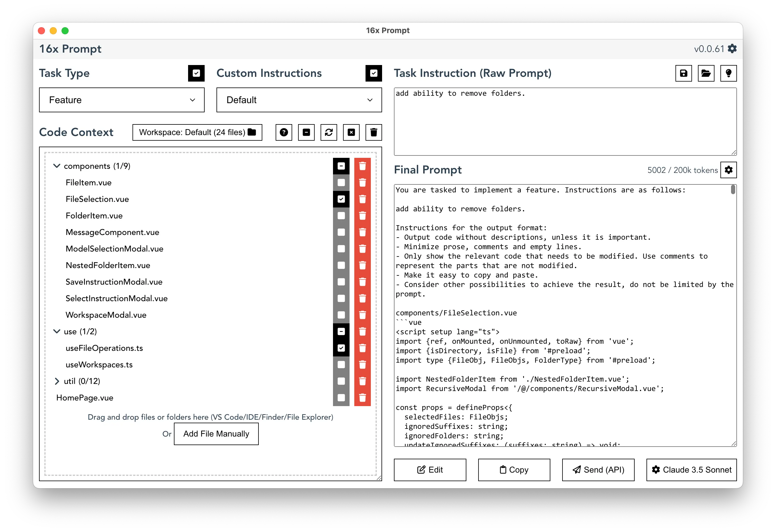Open app settings gear next to v0.0.61
776x532 pixels.
coord(732,49)
